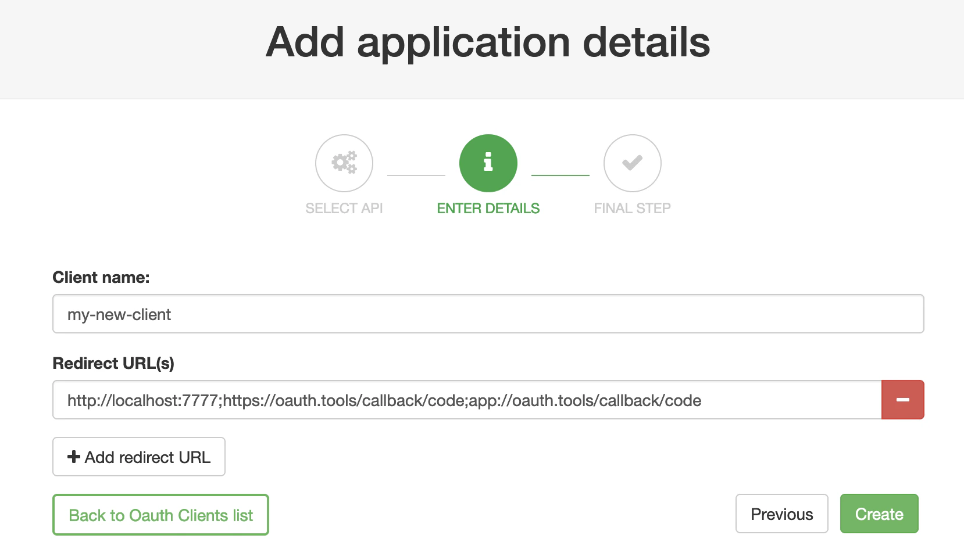
Task: Open Back to Oauth Clients list
Action: [x=160, y=515]
